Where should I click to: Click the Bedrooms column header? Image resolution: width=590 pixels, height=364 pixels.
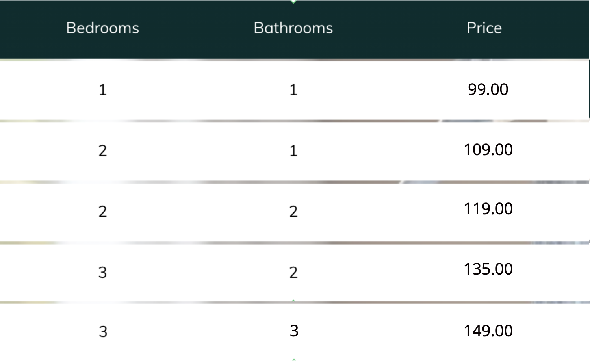point(102,28)
